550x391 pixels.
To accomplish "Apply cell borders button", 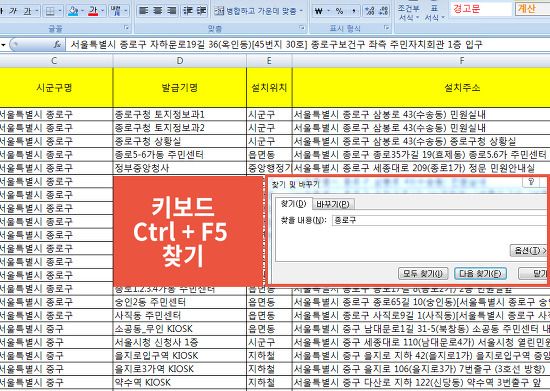I will click(x=50, y=11).
